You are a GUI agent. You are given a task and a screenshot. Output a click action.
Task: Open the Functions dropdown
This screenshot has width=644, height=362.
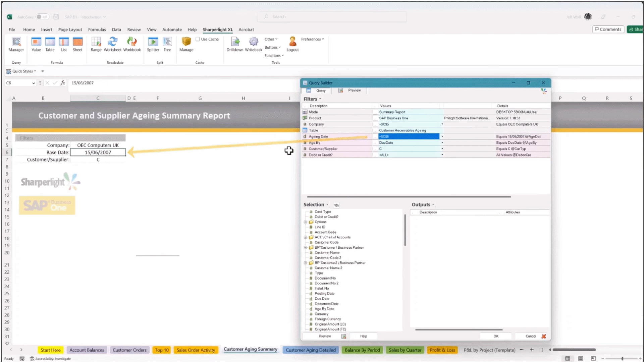274,56
